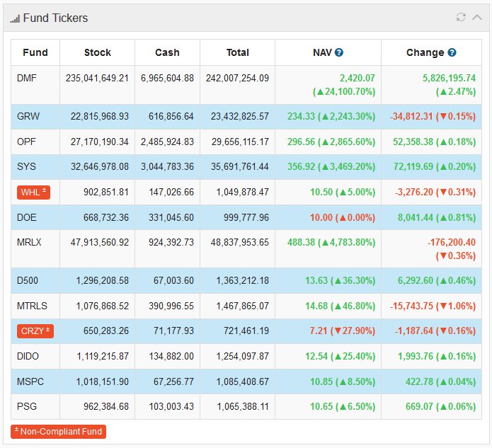Click DIDO NAV 12.54 value
Viewport: 492px width, 448px height.
coord(316,357)
